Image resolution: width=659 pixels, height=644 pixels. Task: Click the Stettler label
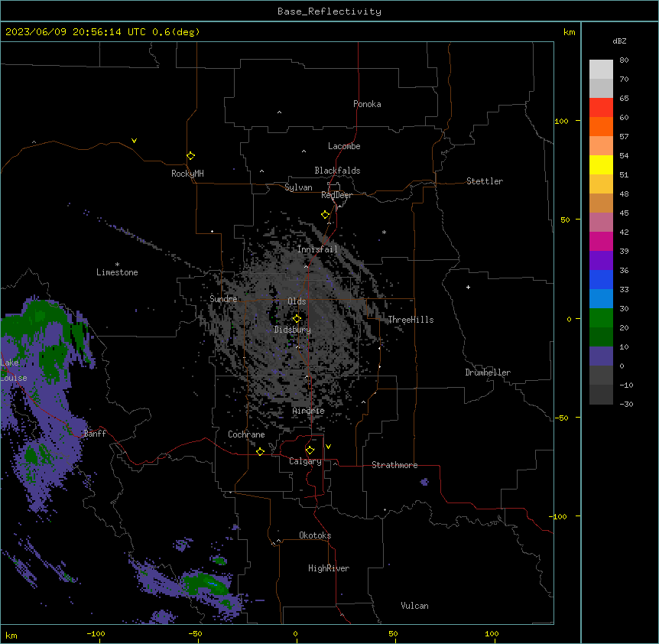[x=484, y=181]
